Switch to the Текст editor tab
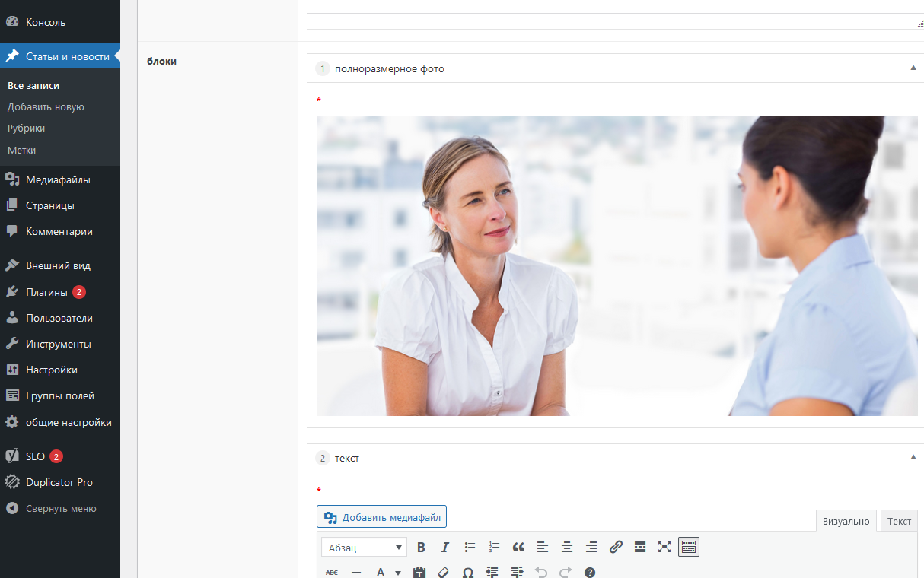This screenshot has width=924, height=578. pos(899,521)
